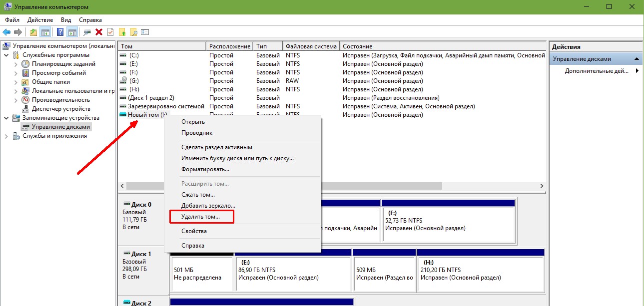Click the drive connect/rescan toolbar icon
Image resolution: width=644 pixels, height=306 pixels.
[87, 32]
